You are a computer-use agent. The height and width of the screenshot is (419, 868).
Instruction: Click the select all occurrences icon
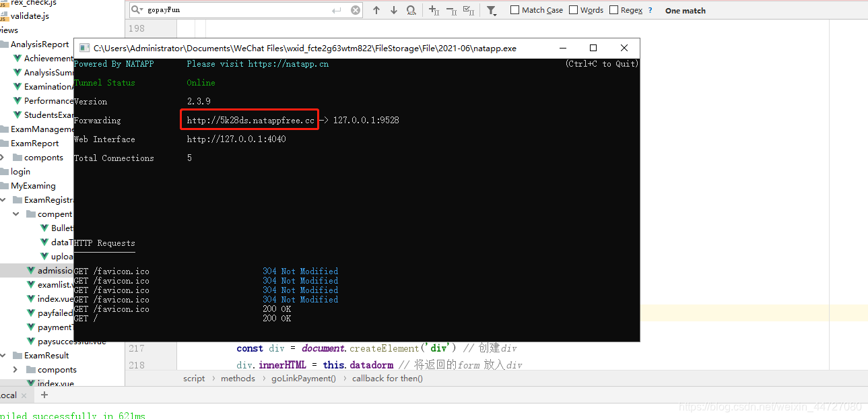(468, 10)
